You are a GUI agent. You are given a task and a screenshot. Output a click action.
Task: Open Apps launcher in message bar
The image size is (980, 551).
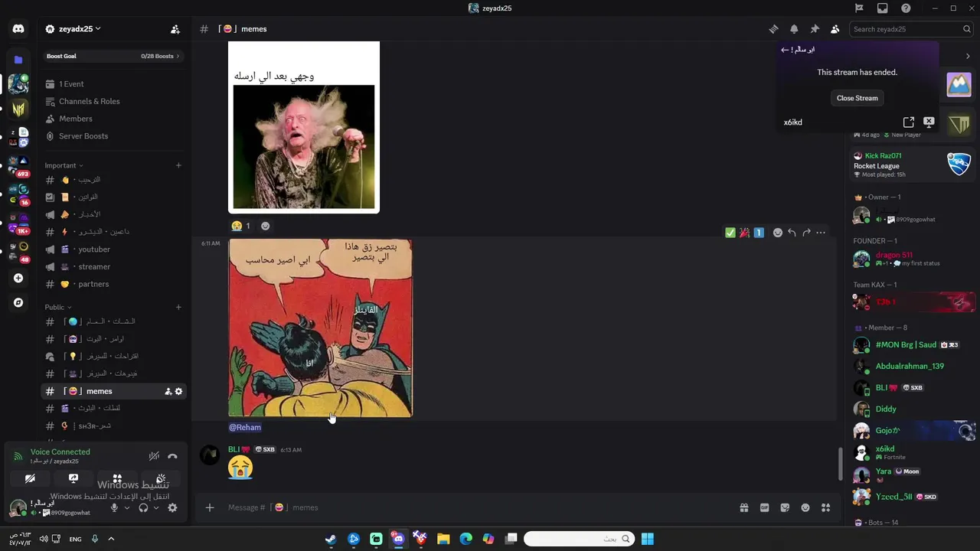pos(825,507)
